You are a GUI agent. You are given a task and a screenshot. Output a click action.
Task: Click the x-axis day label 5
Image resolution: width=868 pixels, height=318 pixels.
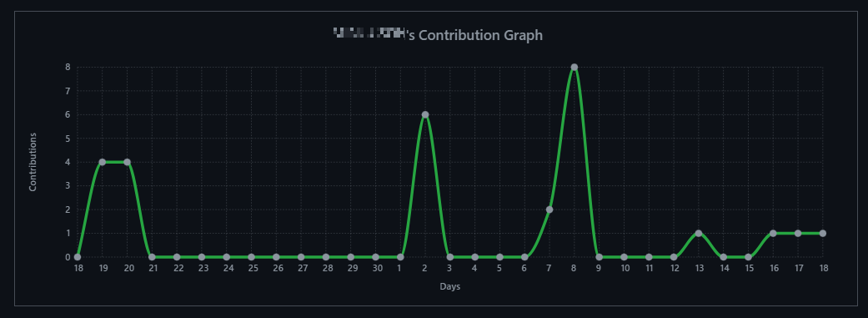(x=499, y=268)
